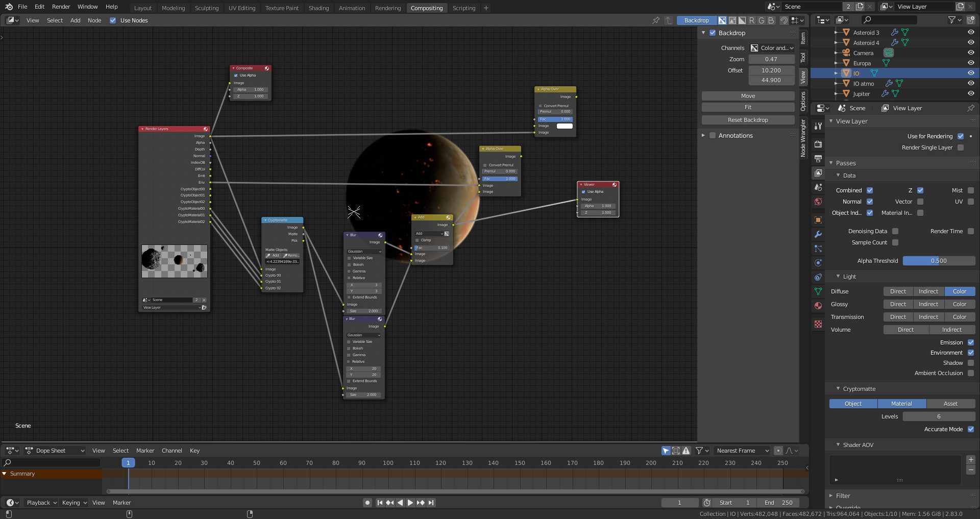
Task: Toggle the Backdrop panel checkbox
Action: tap(713, 33)
